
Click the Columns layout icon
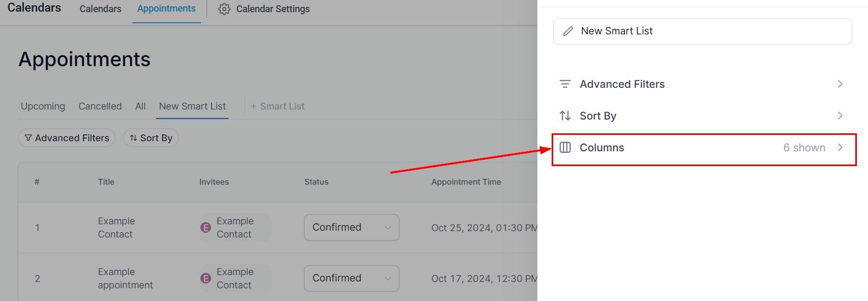point(565,148)
